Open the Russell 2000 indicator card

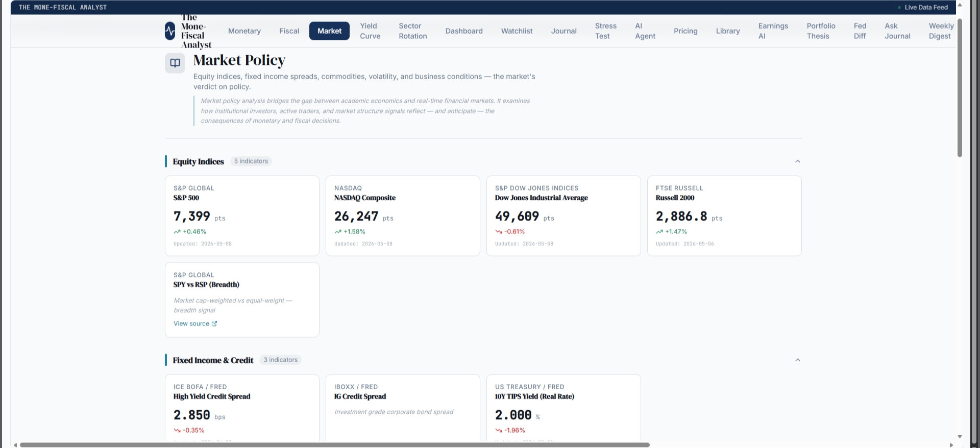coord(724,216)
